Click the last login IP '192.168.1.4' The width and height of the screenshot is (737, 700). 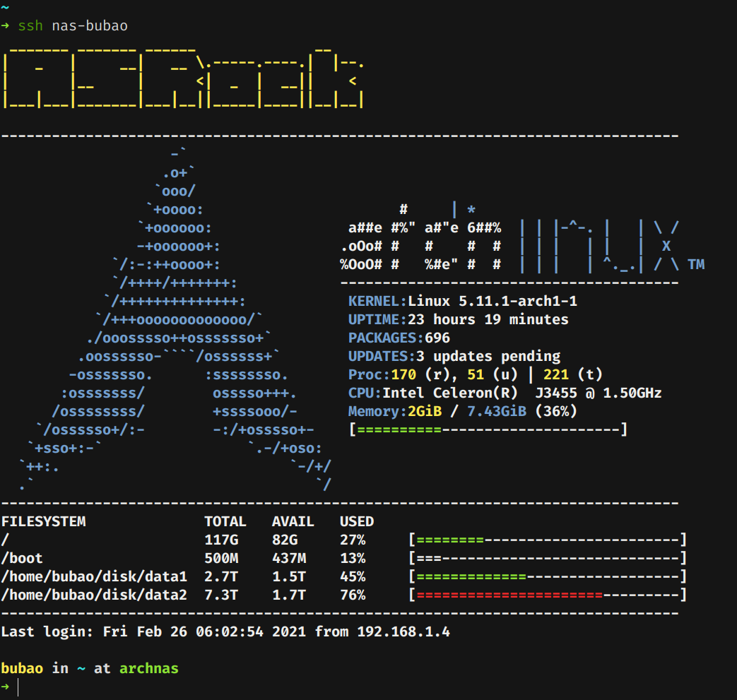tap(403, 631)
